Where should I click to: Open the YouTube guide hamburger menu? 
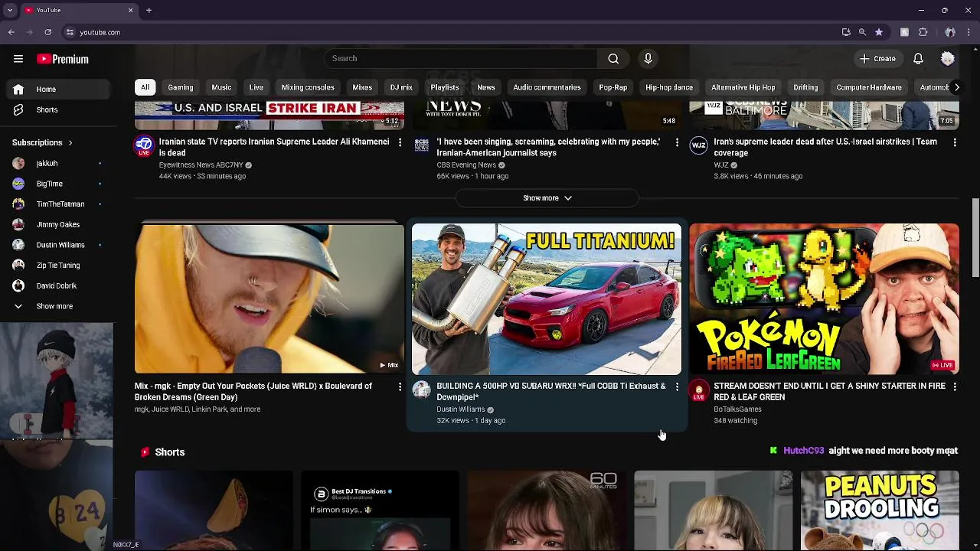pyautogui.click(x=18, y=59)
